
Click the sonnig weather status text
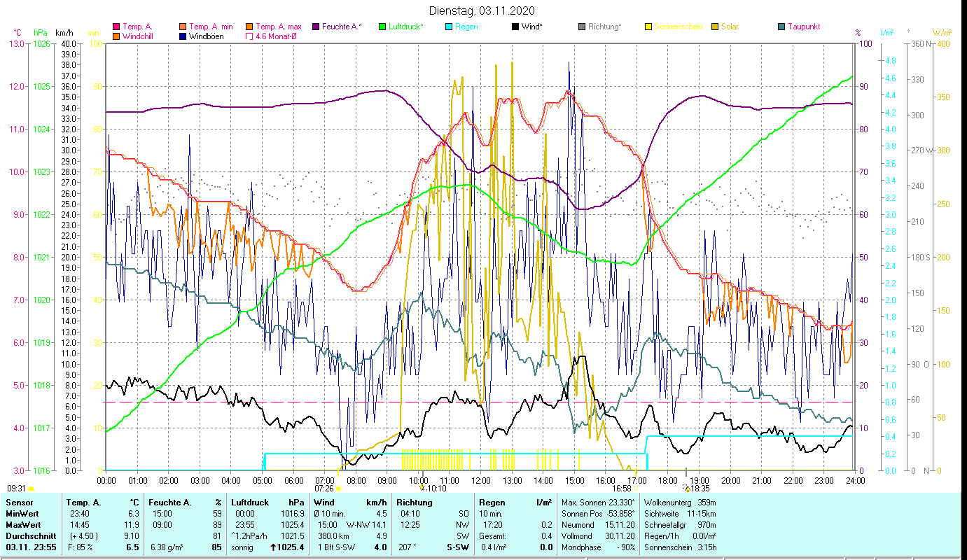pyautogui.click(x=242, y=547)
